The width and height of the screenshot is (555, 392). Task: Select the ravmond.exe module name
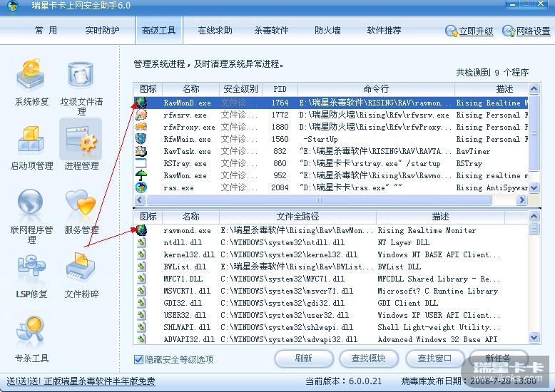187,230
